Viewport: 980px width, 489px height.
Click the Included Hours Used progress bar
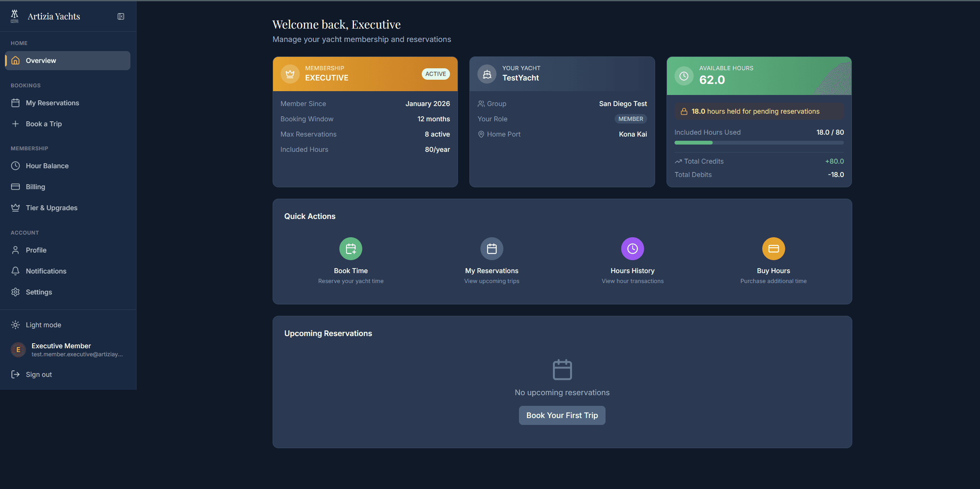point(759,143)
